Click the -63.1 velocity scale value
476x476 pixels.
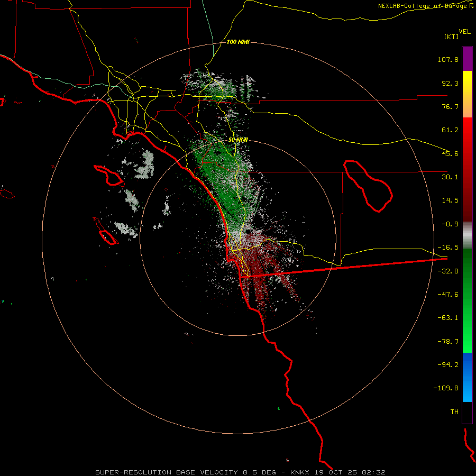448,318
